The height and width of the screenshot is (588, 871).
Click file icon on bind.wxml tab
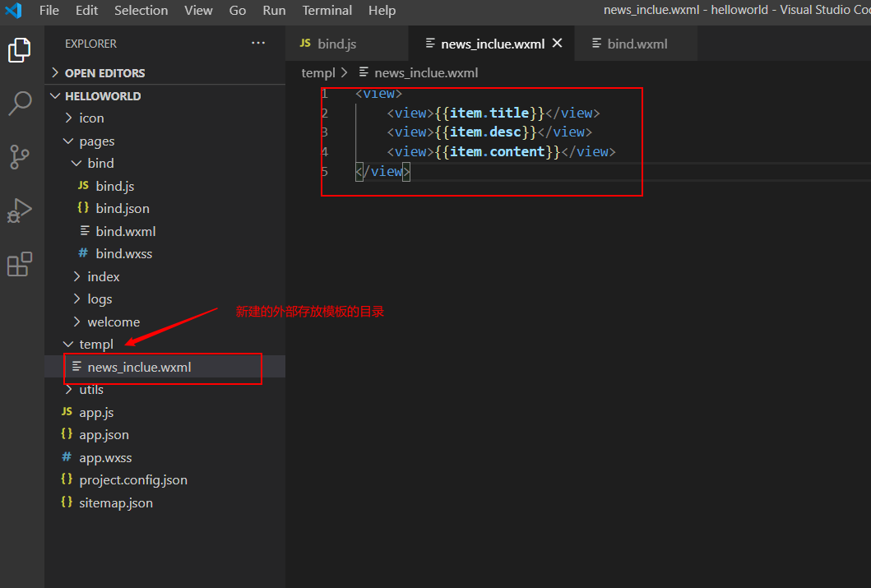(x=596, y=44)
